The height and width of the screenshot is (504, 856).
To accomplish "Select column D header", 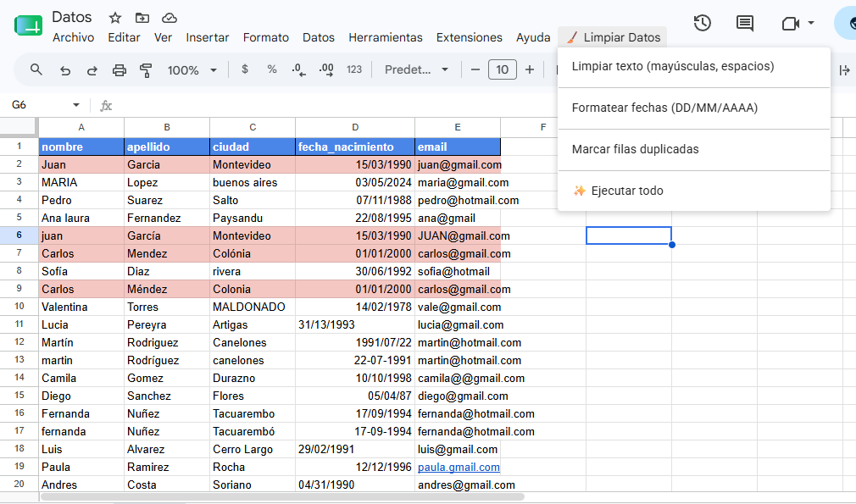I will [x=355, y=127].
